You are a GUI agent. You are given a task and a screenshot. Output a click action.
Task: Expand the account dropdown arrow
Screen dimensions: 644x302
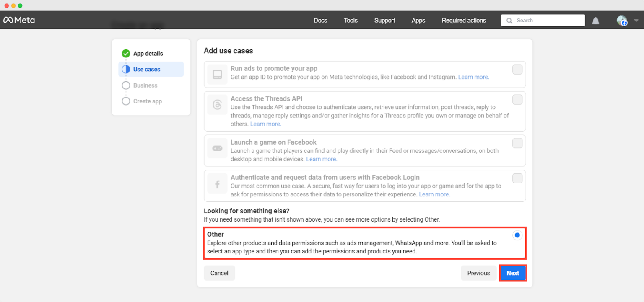click(x=636, y=21)
